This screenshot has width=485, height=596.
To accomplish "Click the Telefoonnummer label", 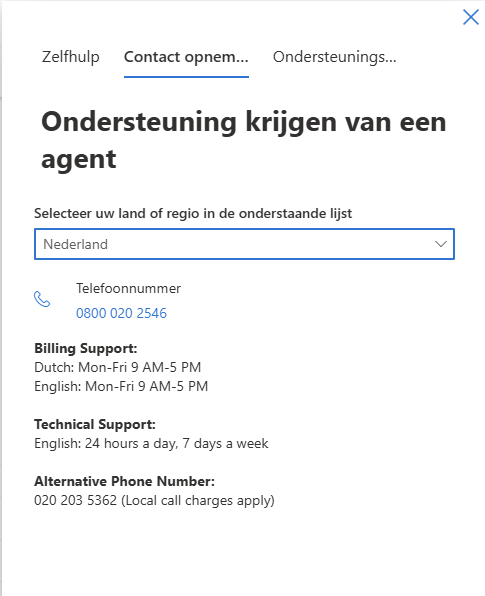I will click(128, 288).
